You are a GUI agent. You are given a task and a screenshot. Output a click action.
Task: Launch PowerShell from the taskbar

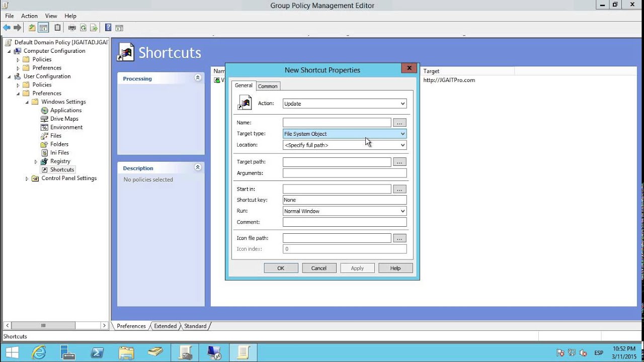96,352
